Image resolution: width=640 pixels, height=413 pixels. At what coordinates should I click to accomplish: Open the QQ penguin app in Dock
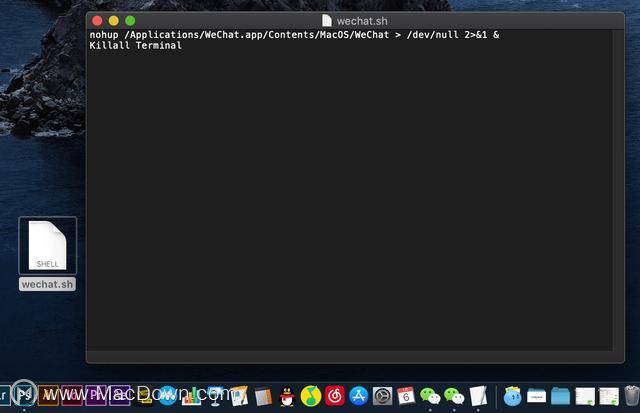[x=287, y=396]
